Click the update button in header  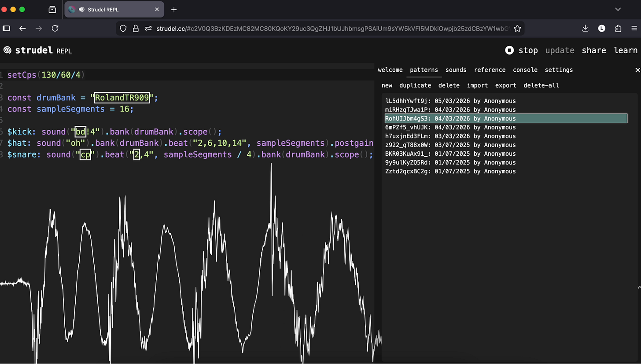point(560,50)
